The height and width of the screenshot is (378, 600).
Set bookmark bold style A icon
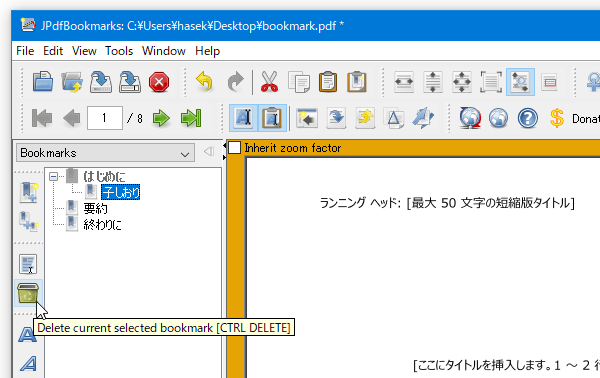point(28,335)
